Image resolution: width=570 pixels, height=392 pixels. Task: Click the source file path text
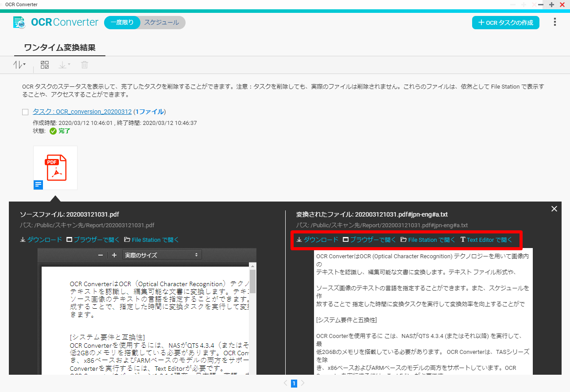[87, 225]
